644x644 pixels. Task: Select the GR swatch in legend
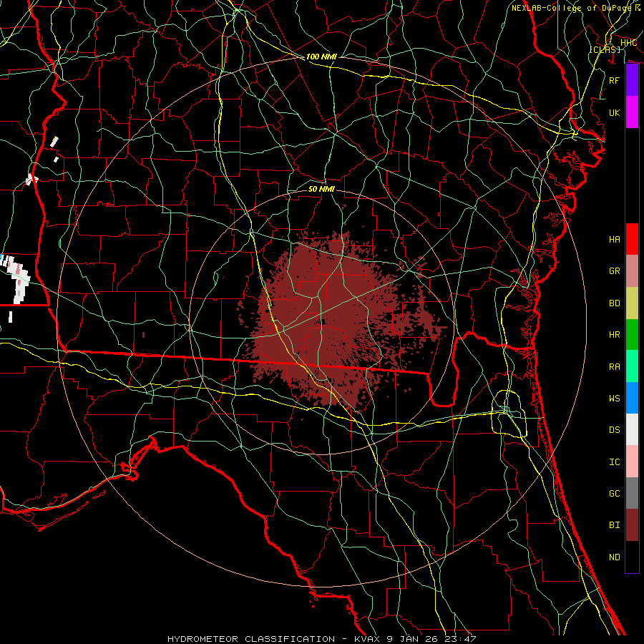coord(632,271)
